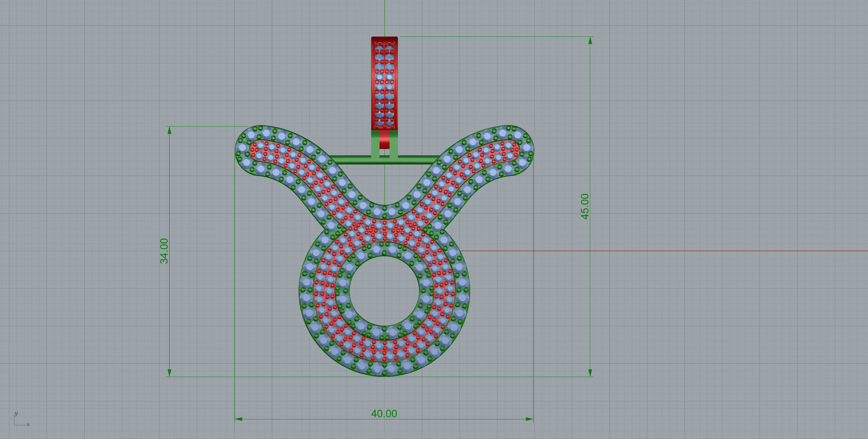Screen dimensions: 868x439
Task: Select the red gem-set bail on the pendant
Action: coord(384,83)
